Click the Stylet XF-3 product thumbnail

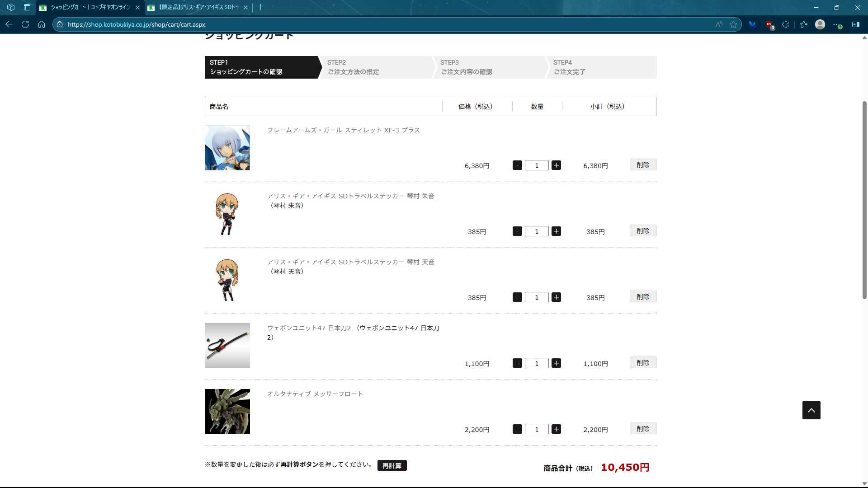227,148
